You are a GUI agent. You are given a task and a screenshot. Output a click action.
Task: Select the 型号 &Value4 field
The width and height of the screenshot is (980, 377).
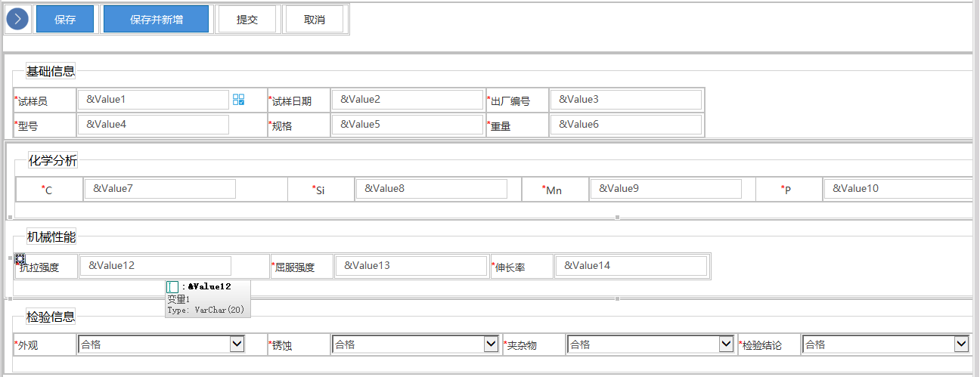(x=154, y=125)
